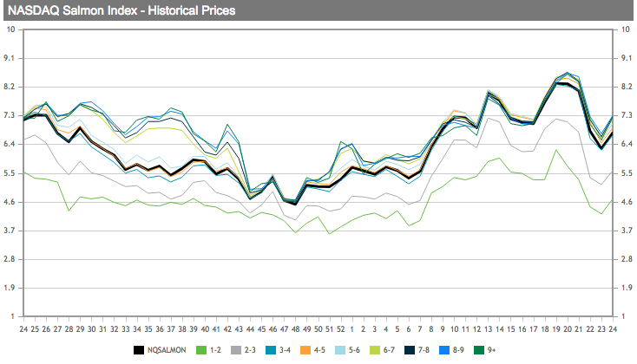
Task: Click week 48 on the x-axis
Action: (296, 329)
